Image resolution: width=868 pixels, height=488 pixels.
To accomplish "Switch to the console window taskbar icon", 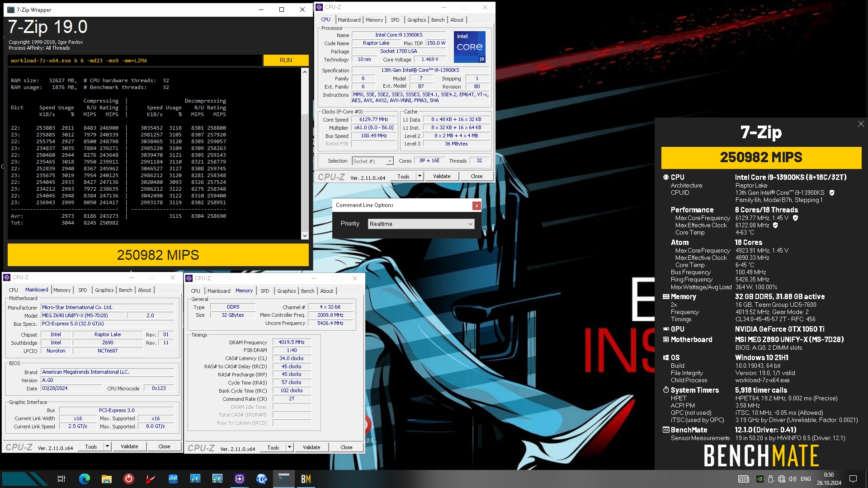I will pos(284,479).
